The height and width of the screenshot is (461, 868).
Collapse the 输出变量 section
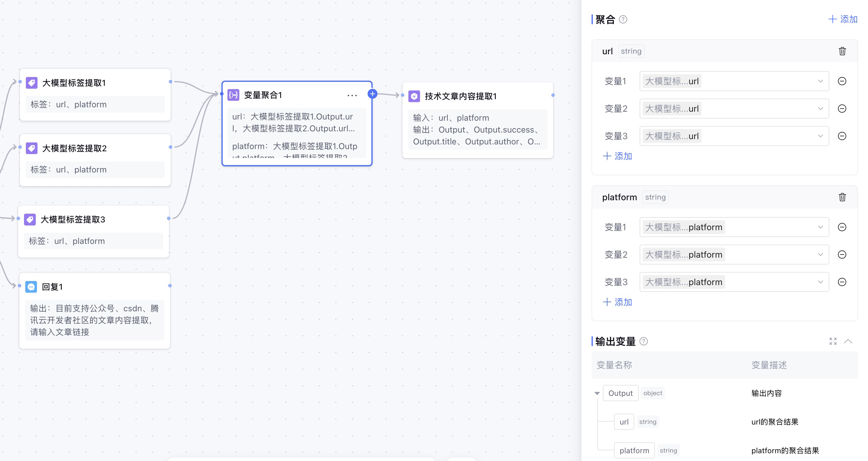coord(848,341)
